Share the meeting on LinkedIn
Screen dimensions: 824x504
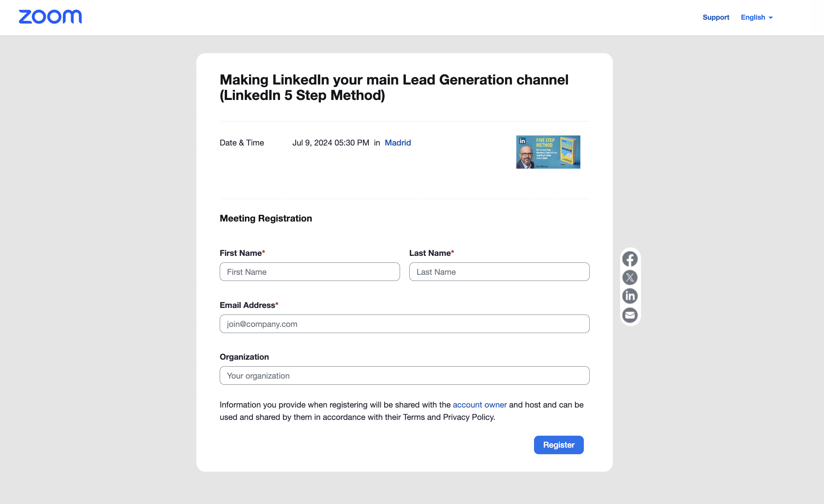pos(630,296)
